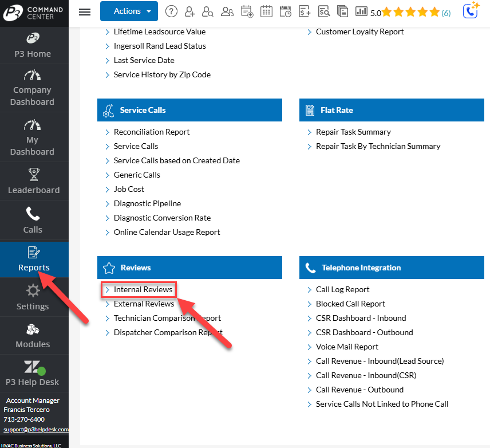Click the calendar with clock icon
490x448 pixels.
click(x=285, y=11)
